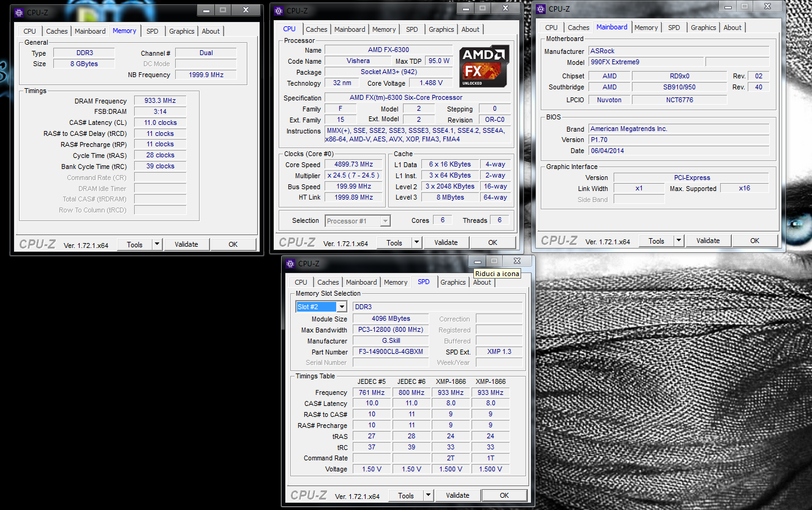812x510 pixels.
Task: Click CPU-Z app icon in CPU window title bar
Action: 279,10
